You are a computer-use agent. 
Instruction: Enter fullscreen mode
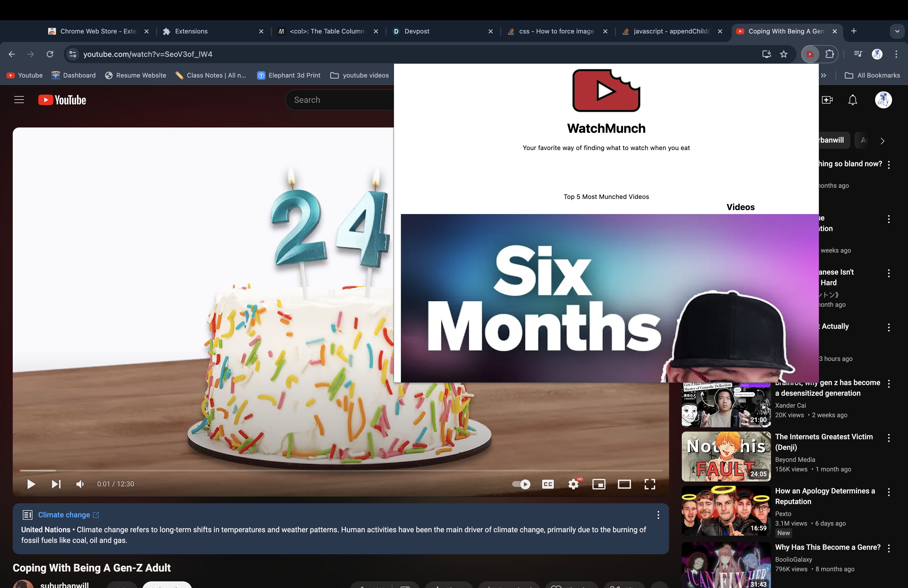[650, 484]
